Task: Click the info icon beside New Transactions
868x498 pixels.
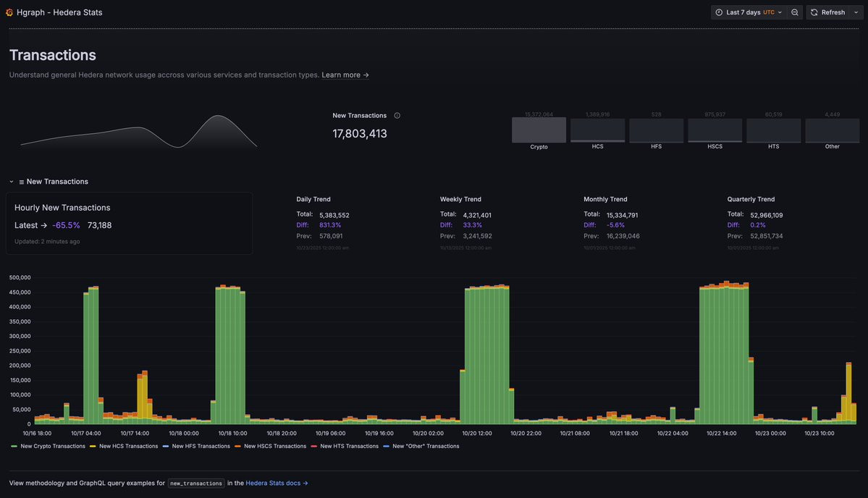Action: (x=397, y=116)
